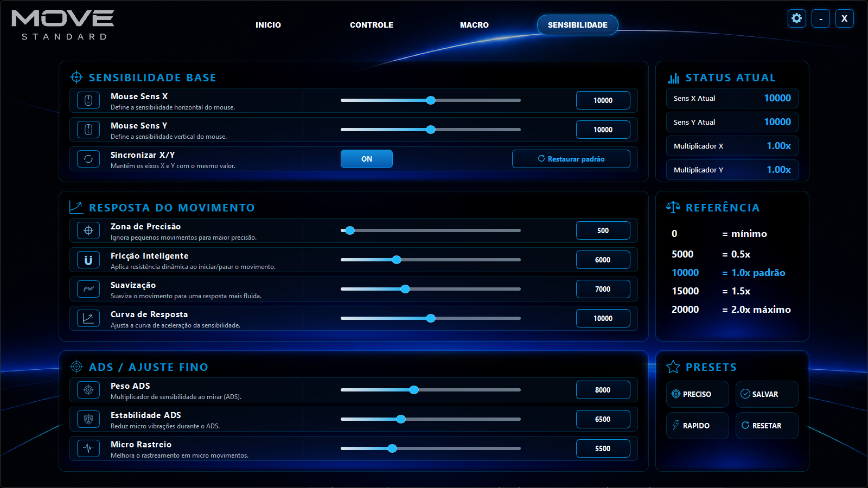Click the Peso ADS target icon
868x488 pixels.
click(88, 390)
